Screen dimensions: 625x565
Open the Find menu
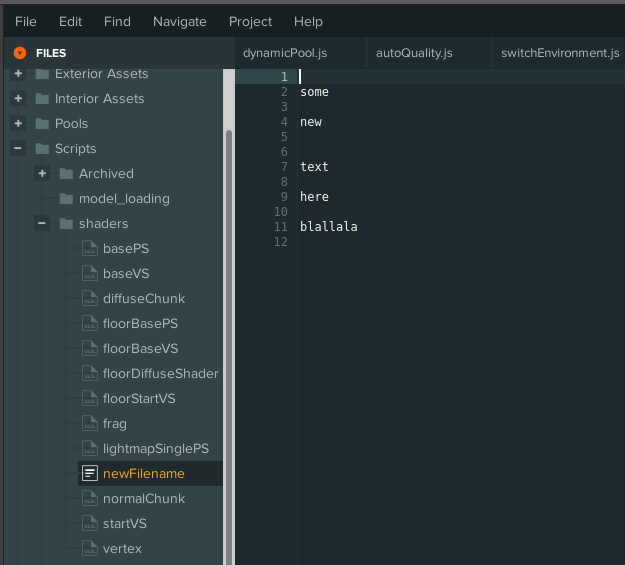pyautogui.click(x=117, y=22)
